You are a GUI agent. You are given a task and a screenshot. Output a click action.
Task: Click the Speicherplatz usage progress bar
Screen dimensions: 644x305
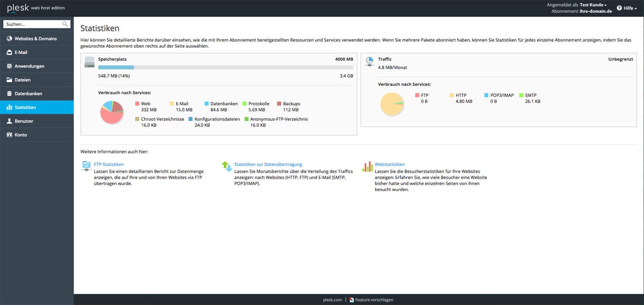point(225,67)
